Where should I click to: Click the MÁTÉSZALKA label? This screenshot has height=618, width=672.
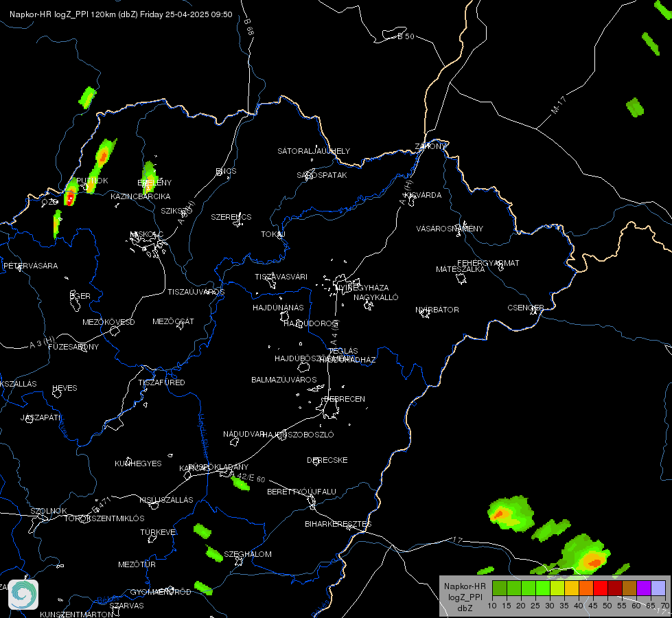(461, 269)
